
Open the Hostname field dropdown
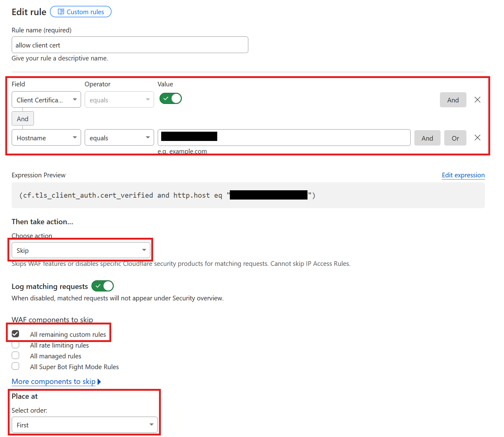coord(46,138)
